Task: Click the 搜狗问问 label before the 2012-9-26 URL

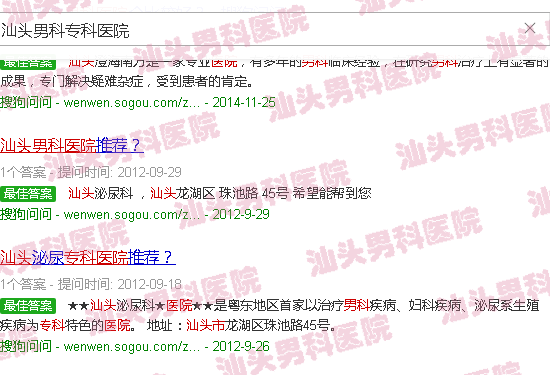Action: 26,347
